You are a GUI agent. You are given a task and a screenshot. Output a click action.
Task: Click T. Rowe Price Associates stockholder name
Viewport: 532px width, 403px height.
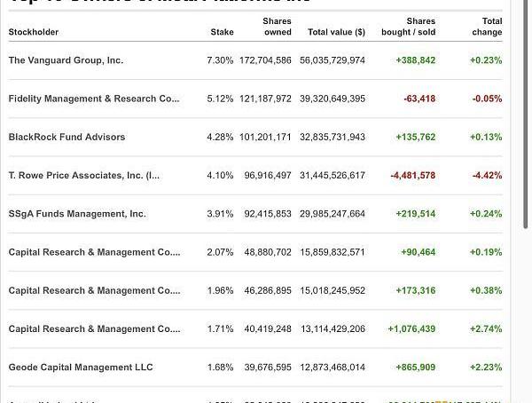[84, 175]
